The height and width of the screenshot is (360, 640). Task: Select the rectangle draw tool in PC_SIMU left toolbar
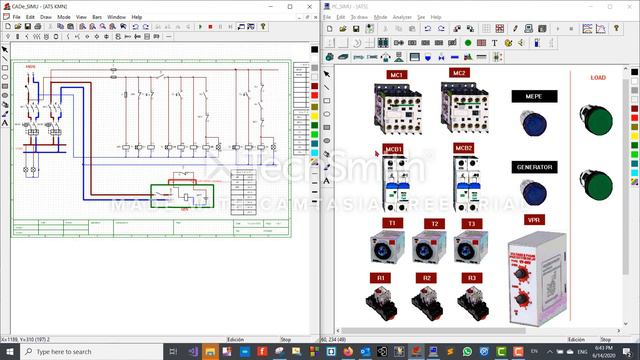coord(327,100)
